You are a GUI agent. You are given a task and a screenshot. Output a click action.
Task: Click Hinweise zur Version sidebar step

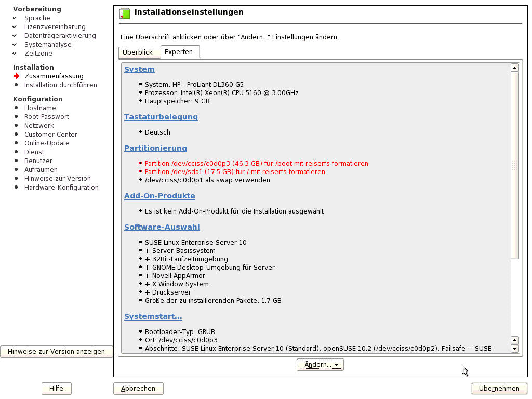(58, 179)
